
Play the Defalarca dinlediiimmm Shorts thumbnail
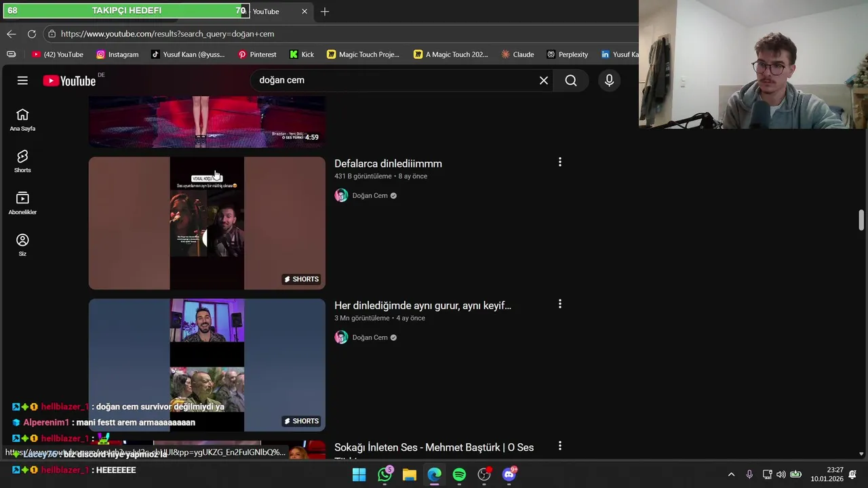pyautogui.click(x=207, y=223)
